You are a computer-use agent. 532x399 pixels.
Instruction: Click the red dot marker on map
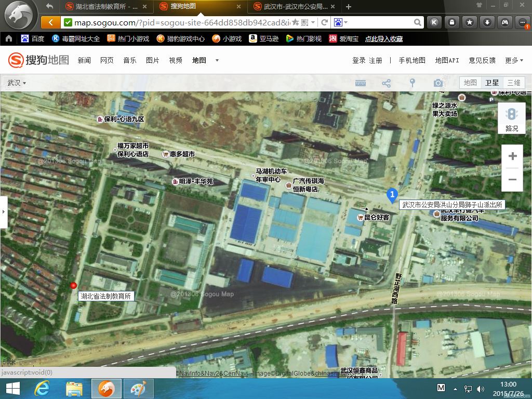click(73, 285)
